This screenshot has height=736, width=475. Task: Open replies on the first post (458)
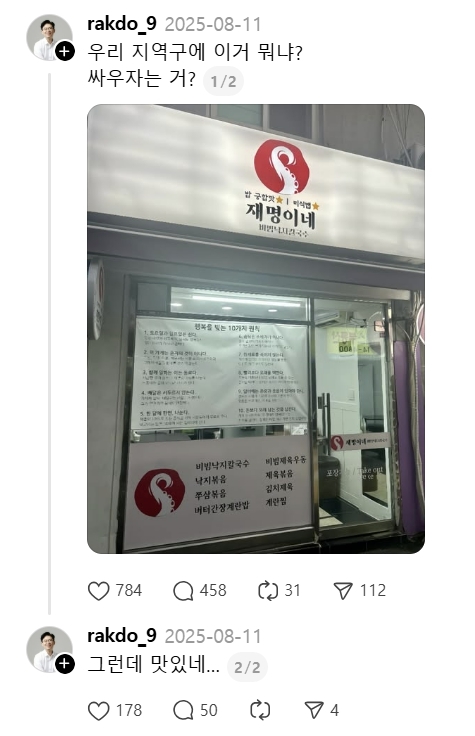(x=183, y=591)
